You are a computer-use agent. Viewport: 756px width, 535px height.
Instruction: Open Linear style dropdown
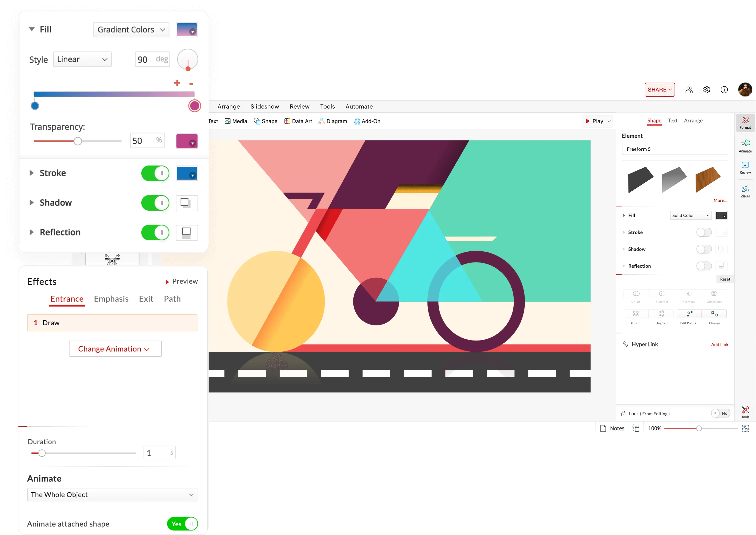(82, 59)
